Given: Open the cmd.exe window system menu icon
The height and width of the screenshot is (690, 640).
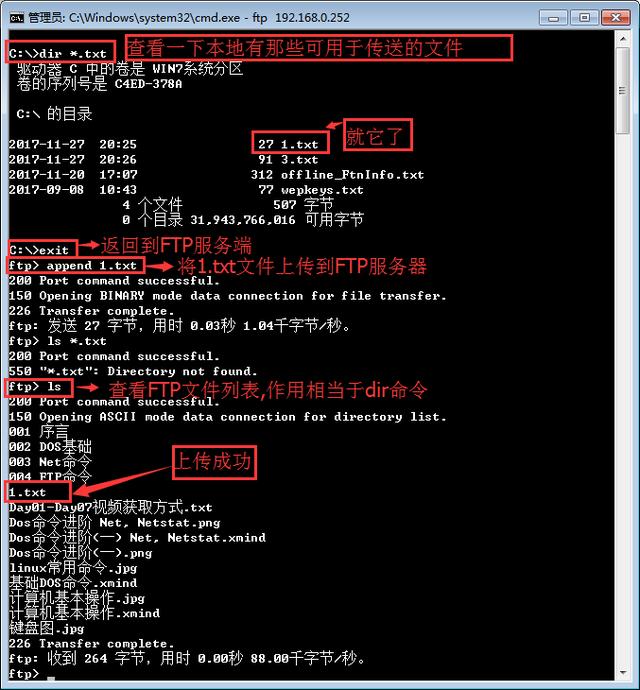Looking at the screenshot, I should [x=17, y=18].
